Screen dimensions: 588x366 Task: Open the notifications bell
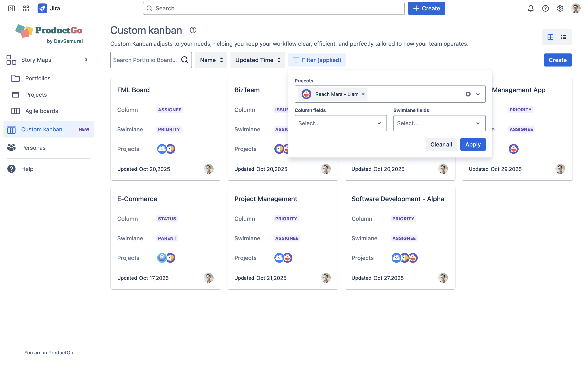(531, 9)
